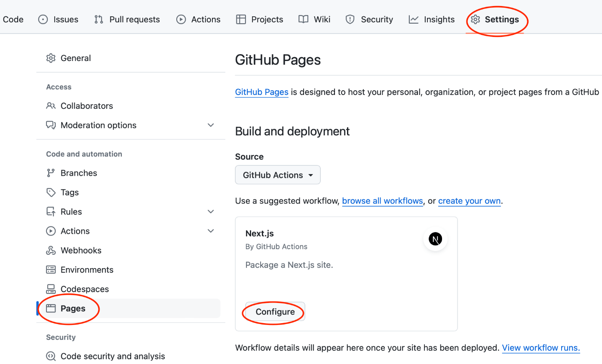Follow the 'create your own' link
The image size is (602, 364).
pyautogui.click(x=469, y=201)
